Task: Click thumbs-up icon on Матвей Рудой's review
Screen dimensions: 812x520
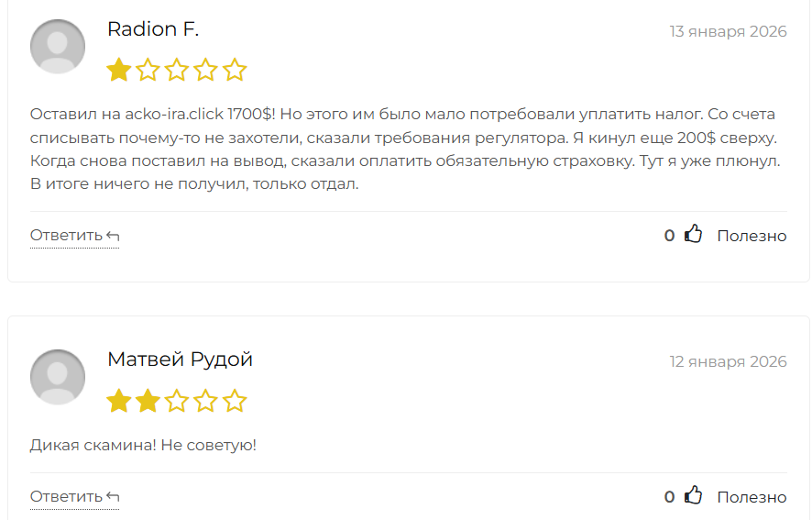Action: [694, 496]
